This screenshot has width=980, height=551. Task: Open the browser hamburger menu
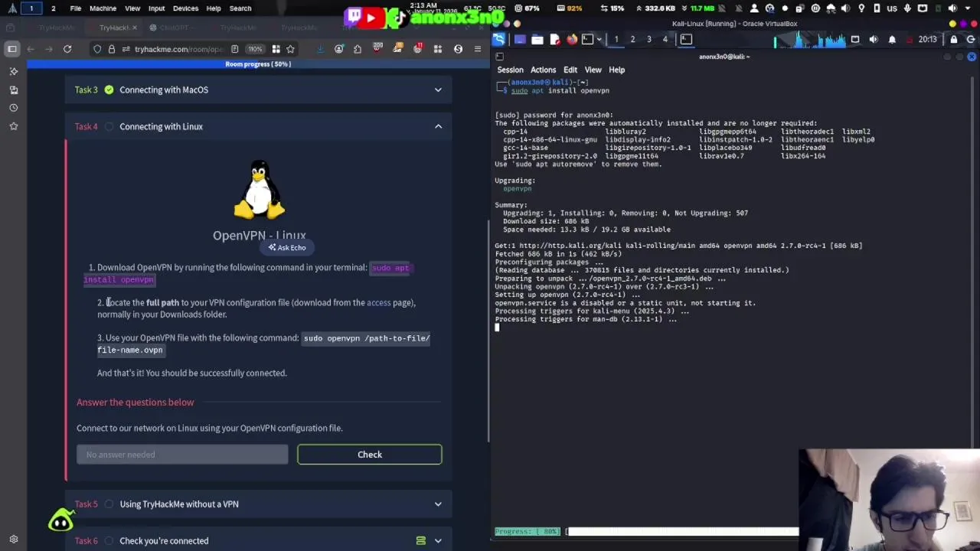[x=478, y=49]
